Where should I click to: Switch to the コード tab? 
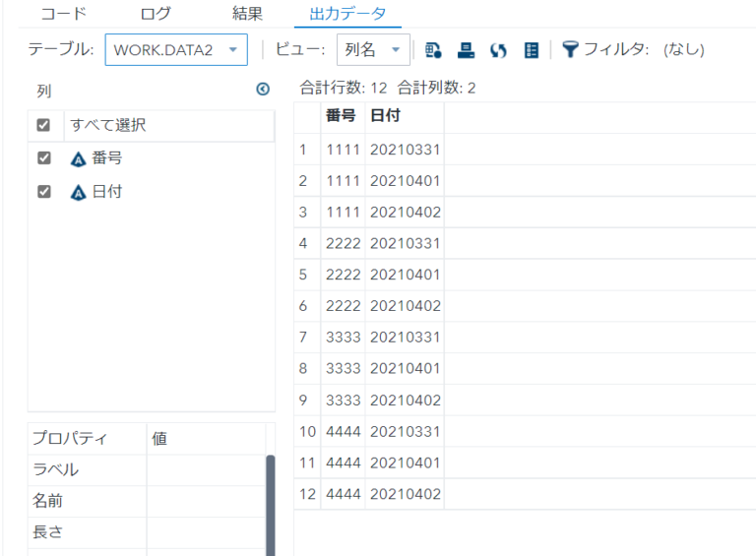coord(63,14)
